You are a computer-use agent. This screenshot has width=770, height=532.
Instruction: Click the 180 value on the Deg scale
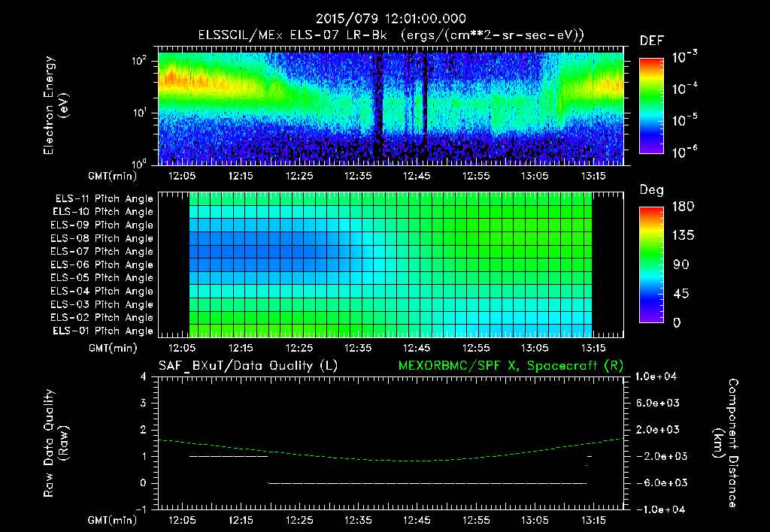(x=683, y=207)
